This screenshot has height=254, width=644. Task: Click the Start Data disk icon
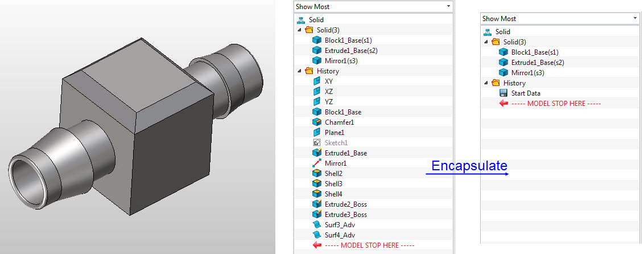503,93
